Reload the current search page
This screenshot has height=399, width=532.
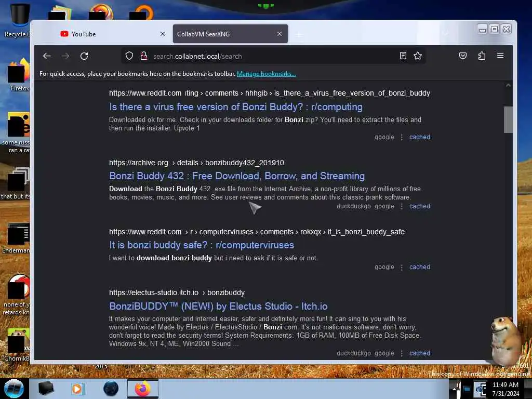coord(84,56)
